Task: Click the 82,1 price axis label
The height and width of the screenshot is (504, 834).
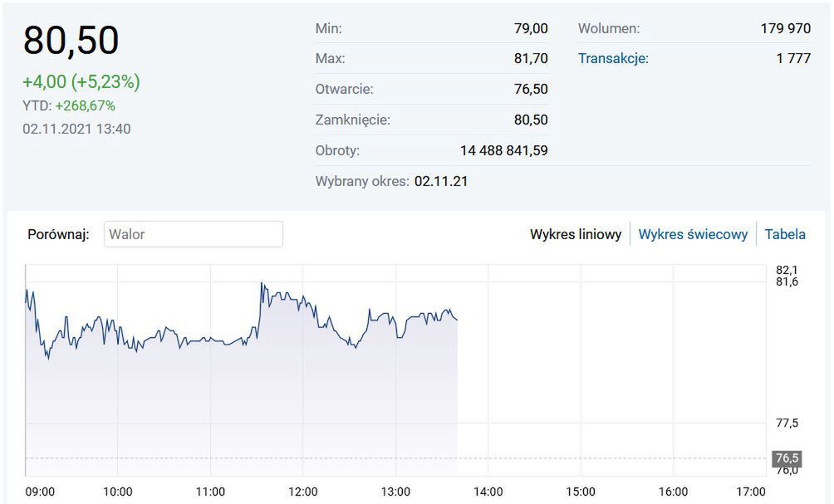Action: click(x=786, y=270)
